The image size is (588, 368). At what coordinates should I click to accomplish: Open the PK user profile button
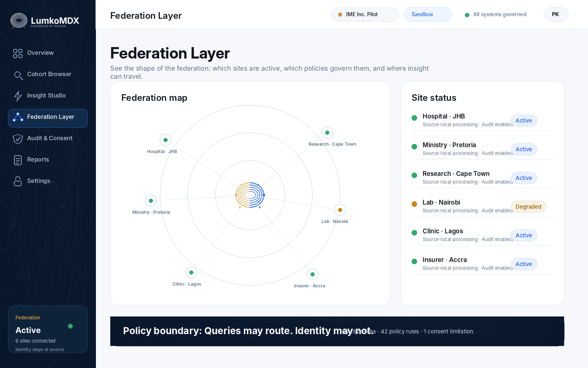coord(556,14)
